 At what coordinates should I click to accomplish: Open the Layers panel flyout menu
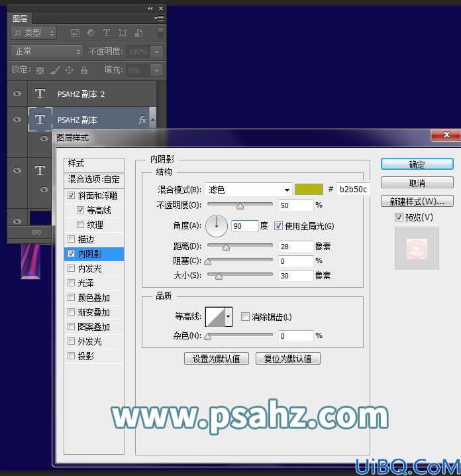pos(159,18)
